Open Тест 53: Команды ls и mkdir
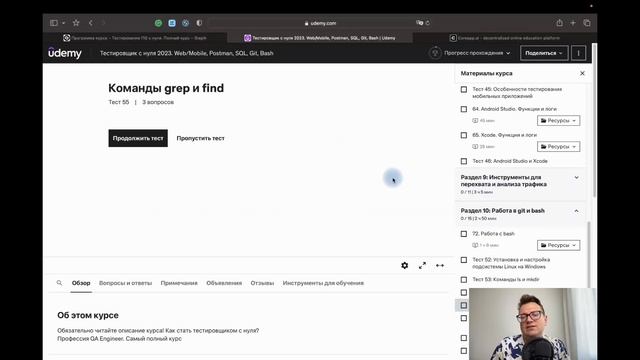The image size is (640, 360). (x=506, y=280)
